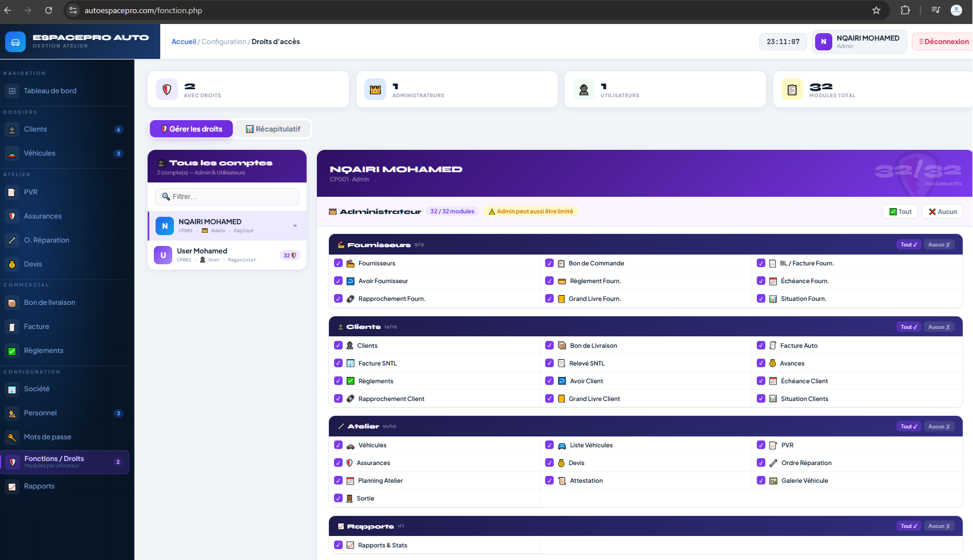This screenshot has height=560, width=973.
Task: Click the Déconnexion button
Action: tap(943, 42)
